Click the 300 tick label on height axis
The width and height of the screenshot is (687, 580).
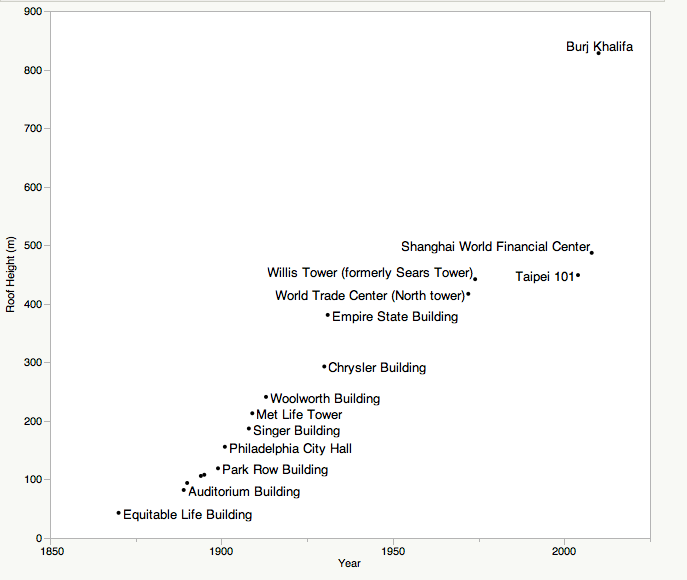click(33, 363)
